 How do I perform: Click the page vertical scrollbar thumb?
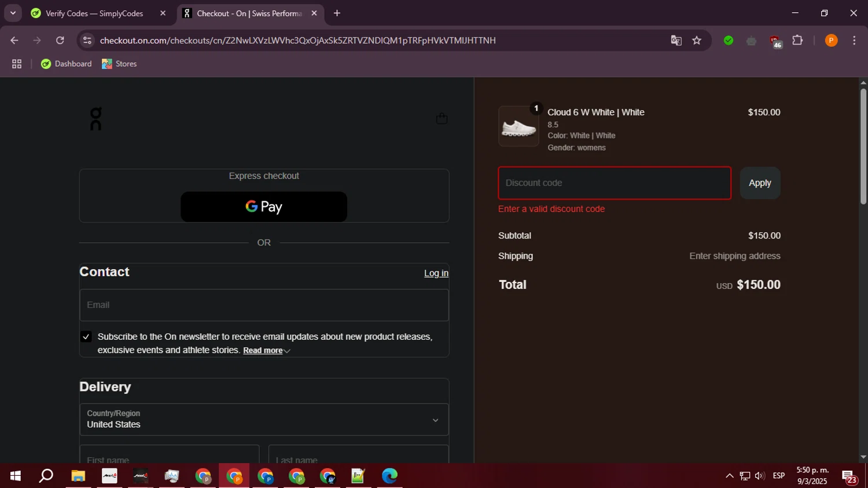click(x=863, y=146)
